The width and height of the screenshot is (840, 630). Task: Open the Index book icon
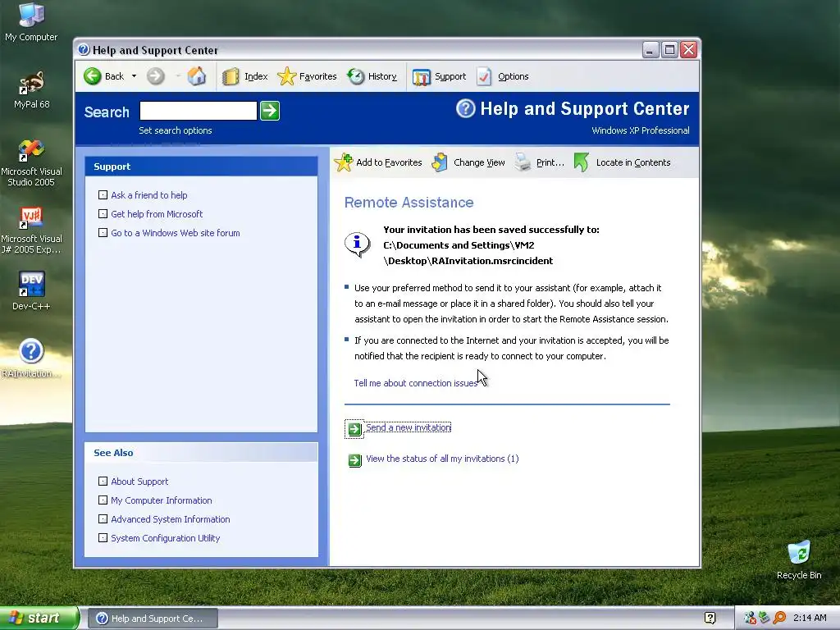(x=231, y=76)
